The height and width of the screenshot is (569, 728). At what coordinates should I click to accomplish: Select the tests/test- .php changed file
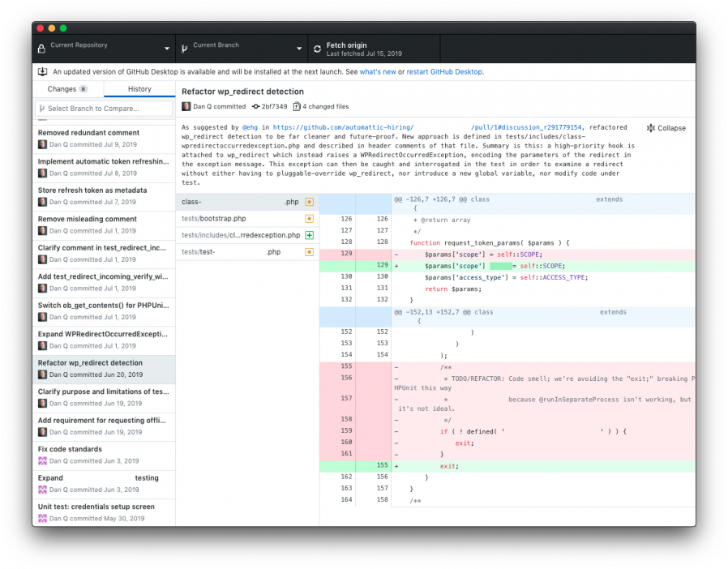coord(247,252)
